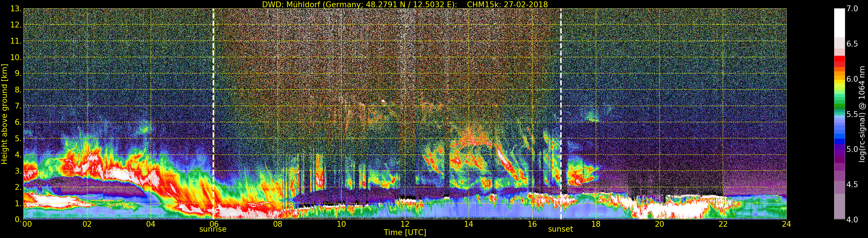This screenshot has height=238, width=868.
Task: Click the colorbar tick value 5.5
Action: click(852, 114)
